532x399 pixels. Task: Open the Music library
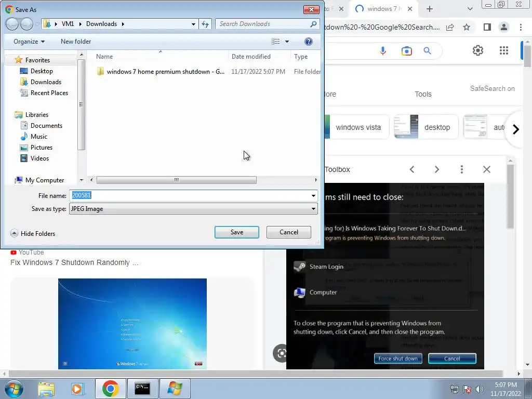38,137
